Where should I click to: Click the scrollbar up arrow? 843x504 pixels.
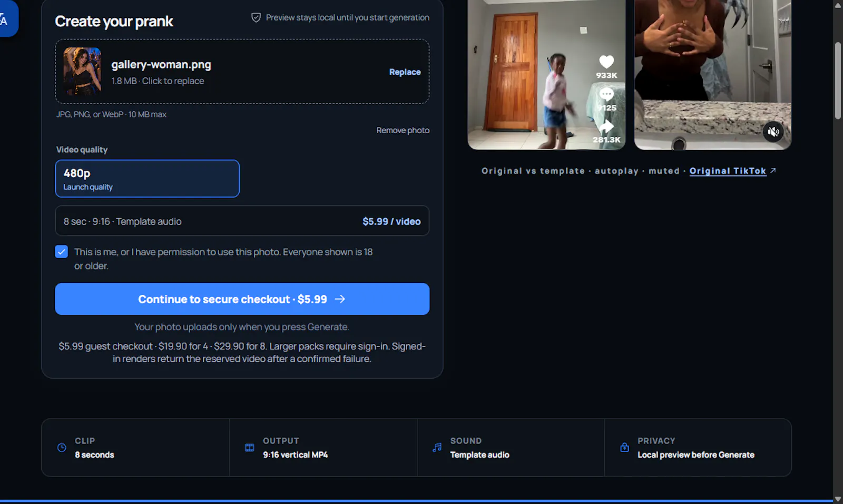coord(838,5)
